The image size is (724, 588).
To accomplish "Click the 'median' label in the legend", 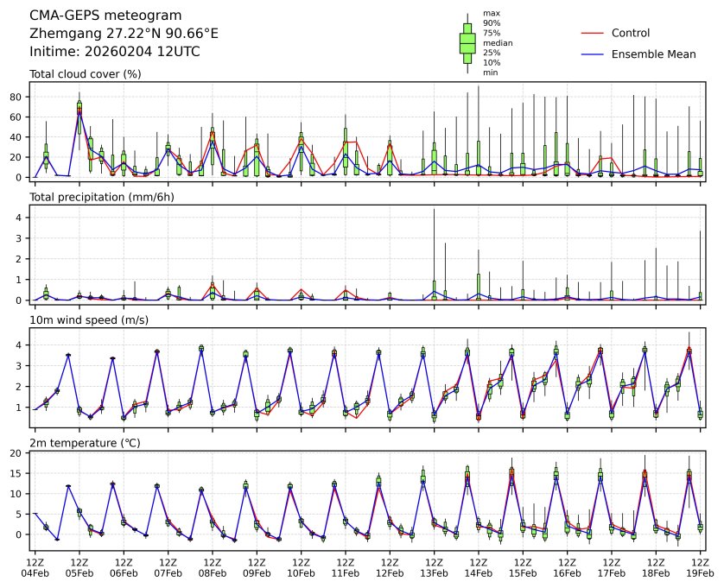I will pyautogui.click(x=495, y=42).
